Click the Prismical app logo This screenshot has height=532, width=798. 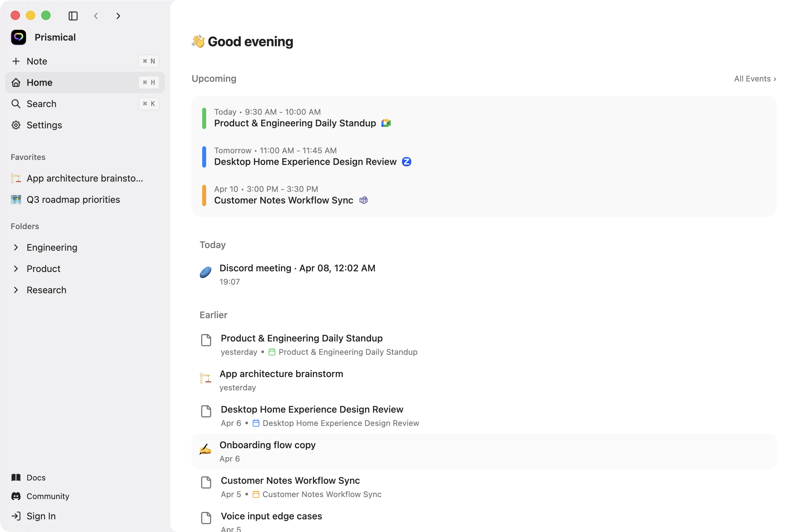point(19,37)
